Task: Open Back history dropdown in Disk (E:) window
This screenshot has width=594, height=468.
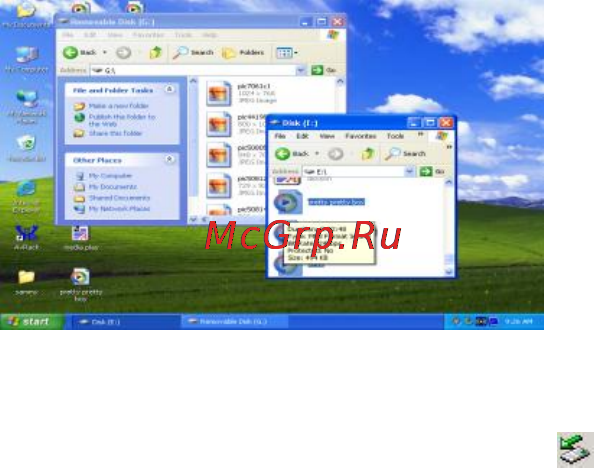Action: [317, 154]
